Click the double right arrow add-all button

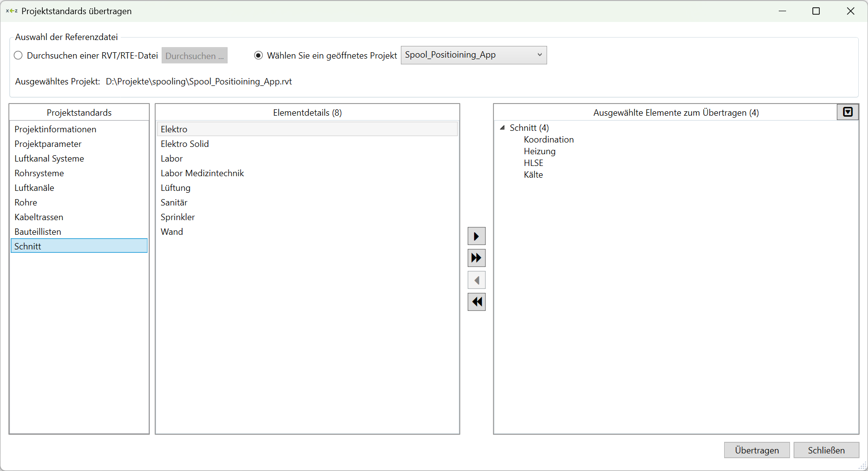[476, 258]
